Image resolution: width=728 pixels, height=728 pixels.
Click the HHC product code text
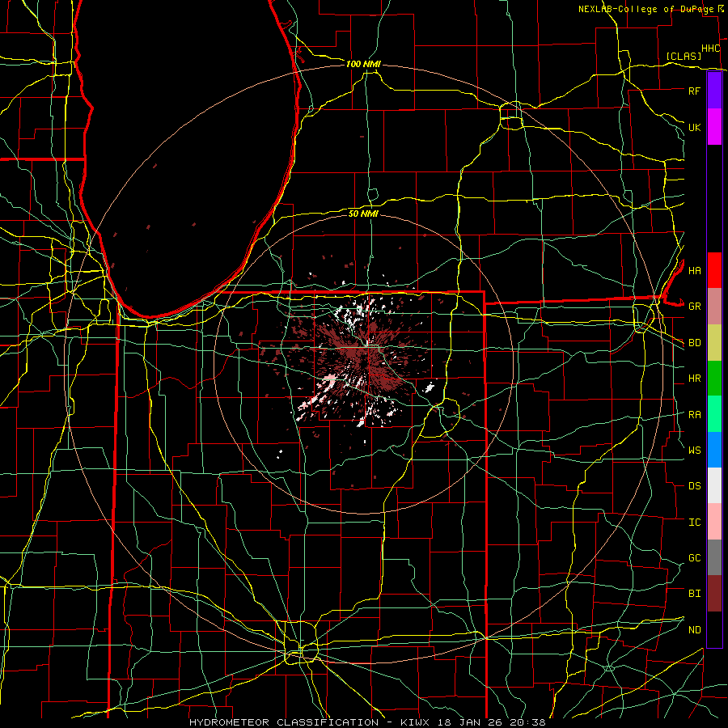(x=710, y=49)
